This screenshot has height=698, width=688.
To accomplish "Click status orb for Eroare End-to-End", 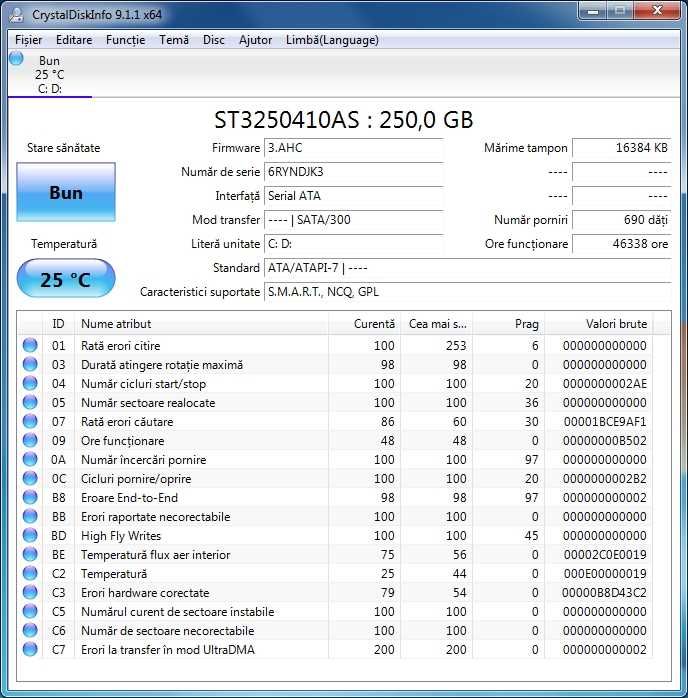I will (x=30, y=497).
